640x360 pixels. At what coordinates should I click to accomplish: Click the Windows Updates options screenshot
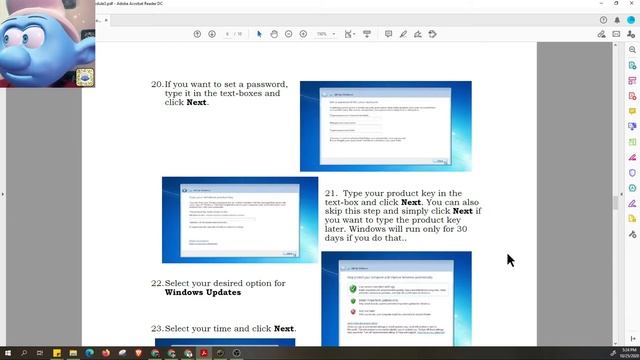click(396, 298)
